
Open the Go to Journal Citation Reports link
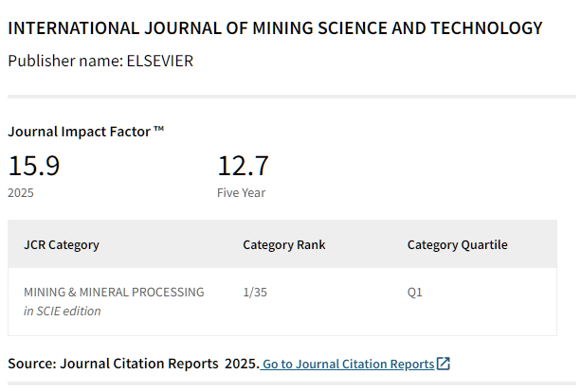348,365
